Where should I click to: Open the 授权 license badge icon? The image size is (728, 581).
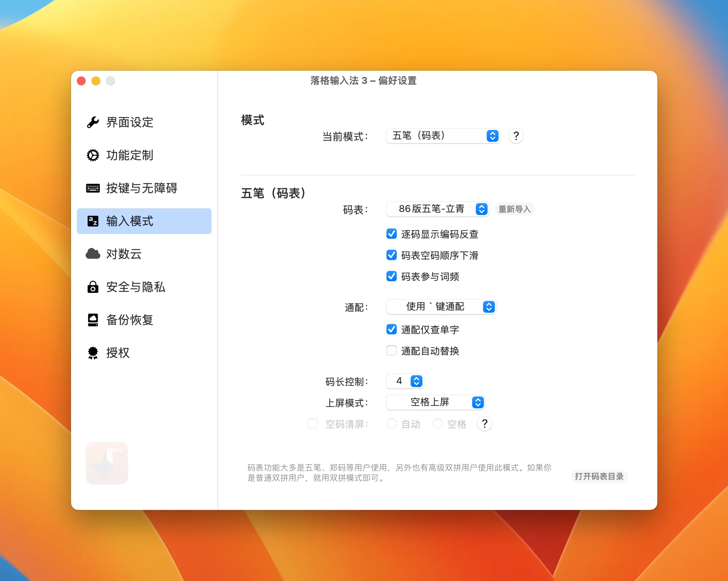pos(93,353)
